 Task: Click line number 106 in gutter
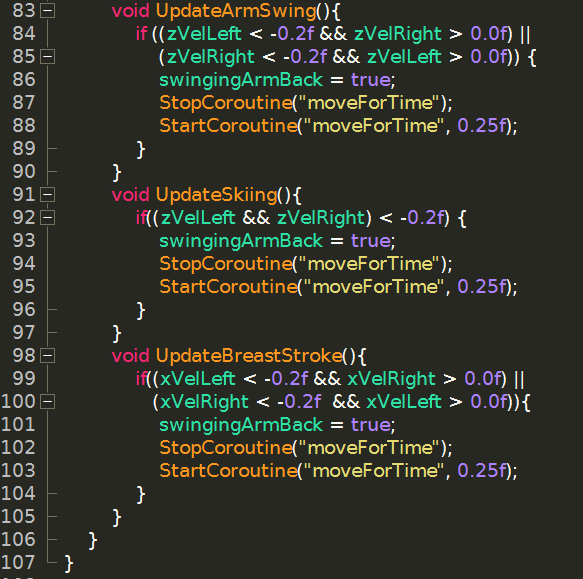18,540
